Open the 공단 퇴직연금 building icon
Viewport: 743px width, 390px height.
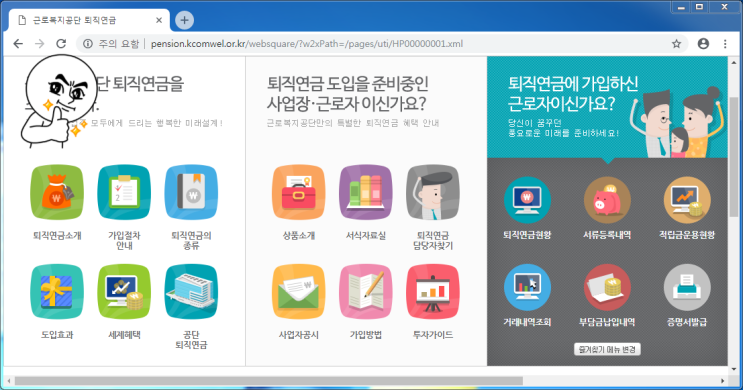coord(191,291)
